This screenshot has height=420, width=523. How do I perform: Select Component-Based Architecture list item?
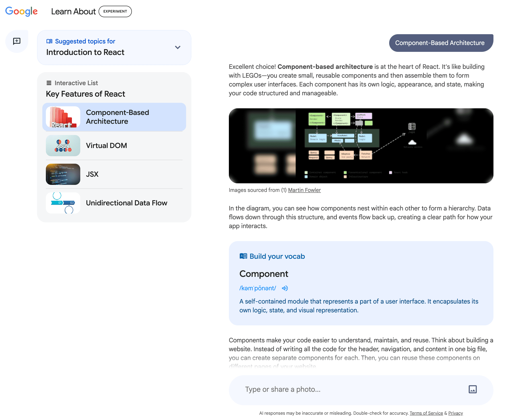(x=114, y=117)
